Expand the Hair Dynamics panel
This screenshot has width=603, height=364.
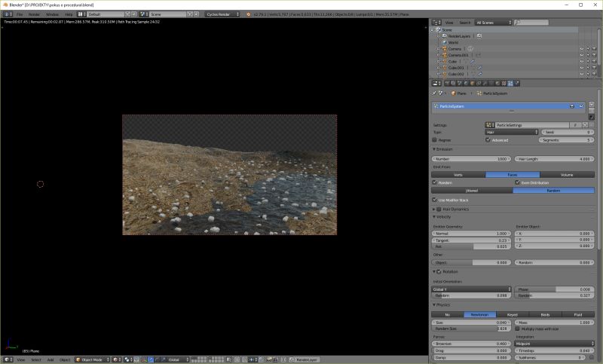pyautogui.click(x=434, y=209)
